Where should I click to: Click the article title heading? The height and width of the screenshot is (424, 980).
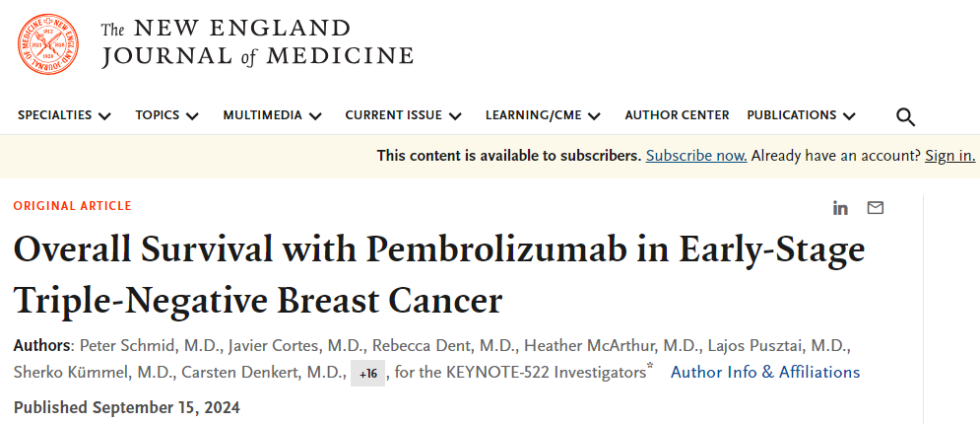pyautogui.click(x=438, y=274)
